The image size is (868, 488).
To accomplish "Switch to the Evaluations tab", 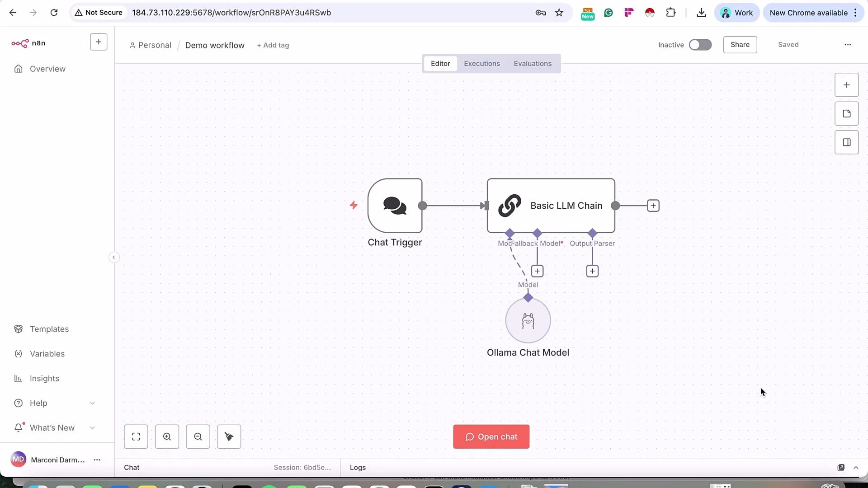I will click(533, 64).
